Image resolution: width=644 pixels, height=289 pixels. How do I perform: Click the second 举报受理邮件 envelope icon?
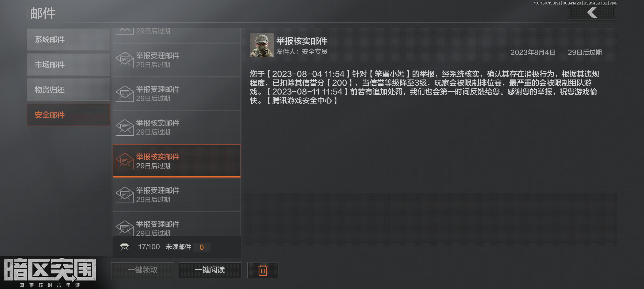click(125, 94)
